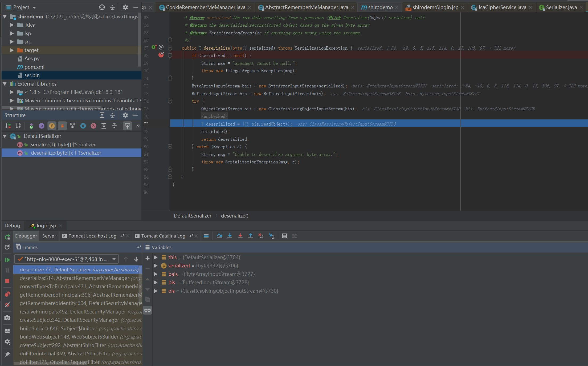Image resolution: width=588 pixels, height=366 pixels.
Task: Stop the debug session with the red square
Action: 7,281
